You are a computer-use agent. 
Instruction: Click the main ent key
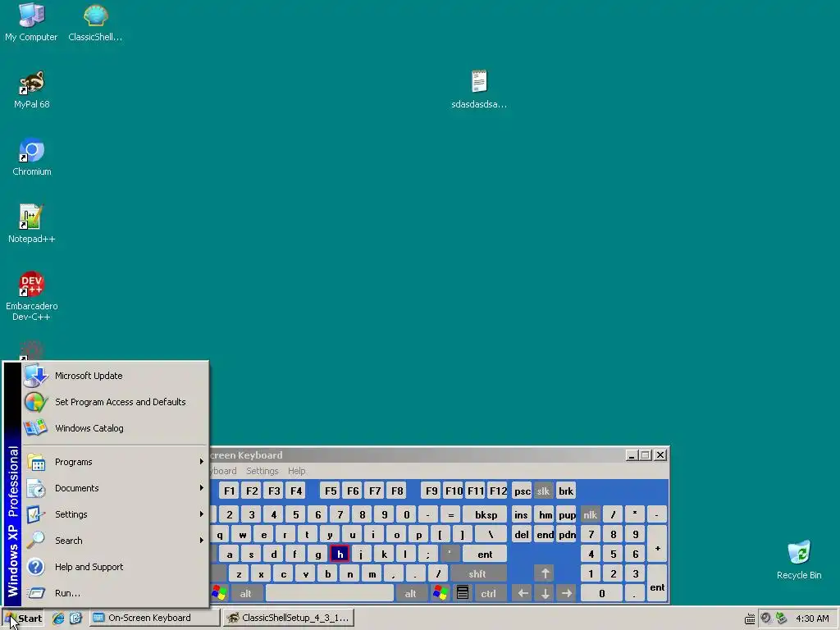[x=485, y=555]
